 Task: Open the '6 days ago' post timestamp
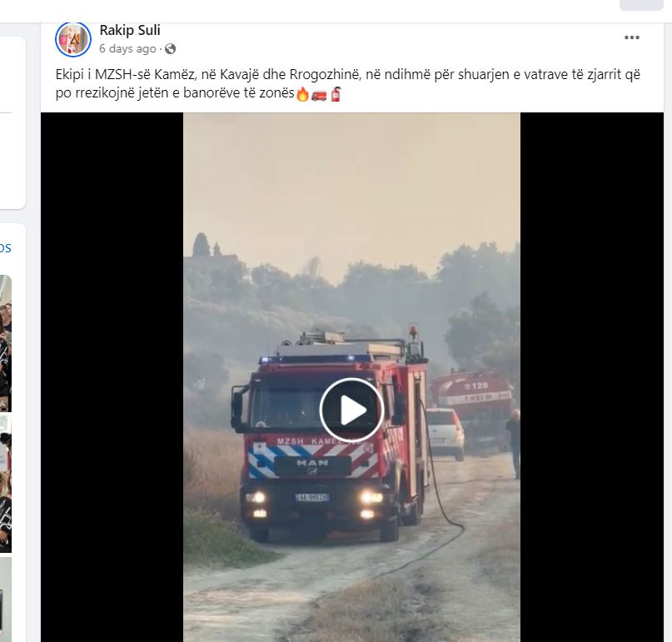coord(127,49)
